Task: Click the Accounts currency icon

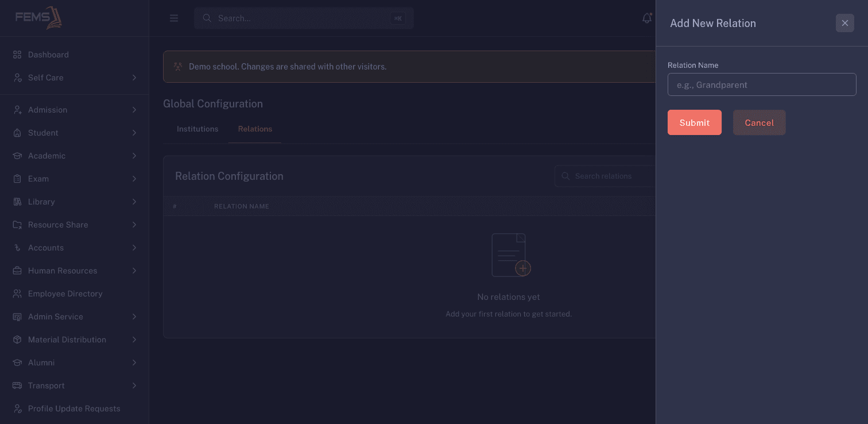Action: tap(17, 248)
